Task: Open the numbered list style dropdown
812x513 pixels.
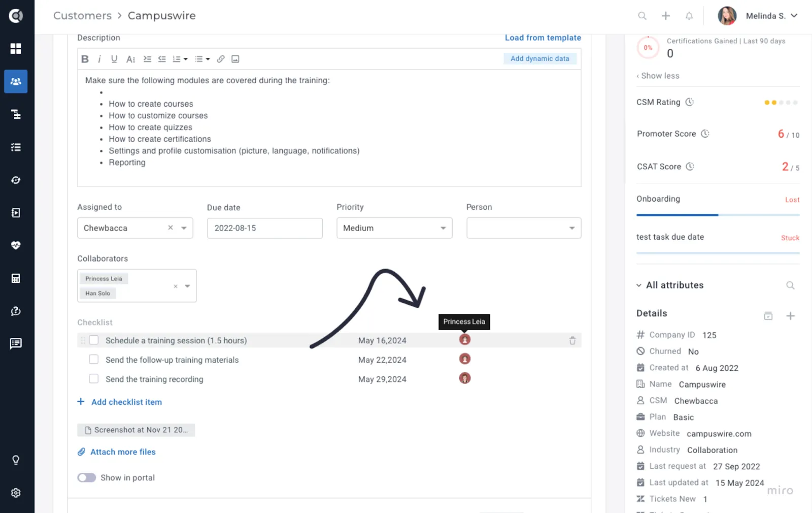Action: 180,59
